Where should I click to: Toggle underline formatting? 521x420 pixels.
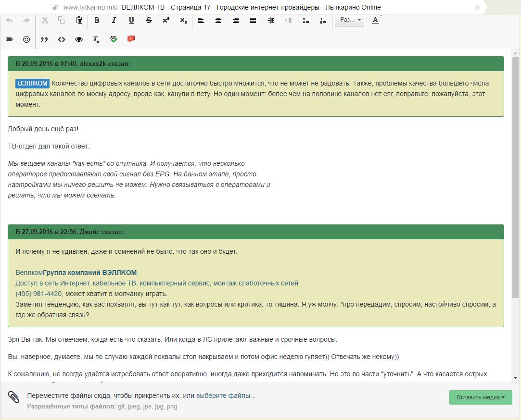(131, 21)
